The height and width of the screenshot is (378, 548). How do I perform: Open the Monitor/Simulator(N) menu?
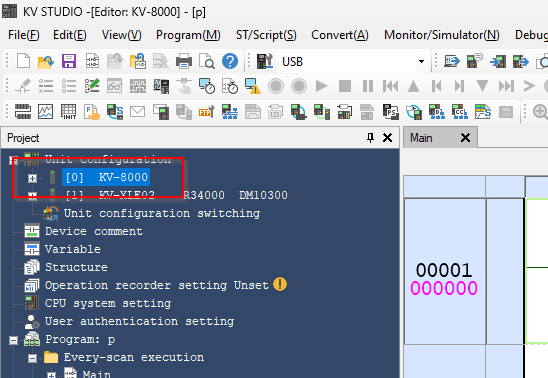[442, 35]
